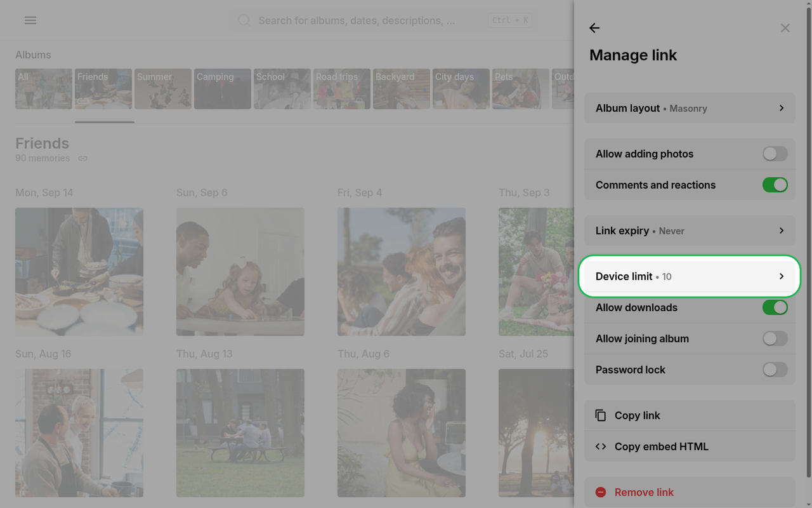Open the City days album
The width and height of the screenshot is (812, 508).
(461, 89)
